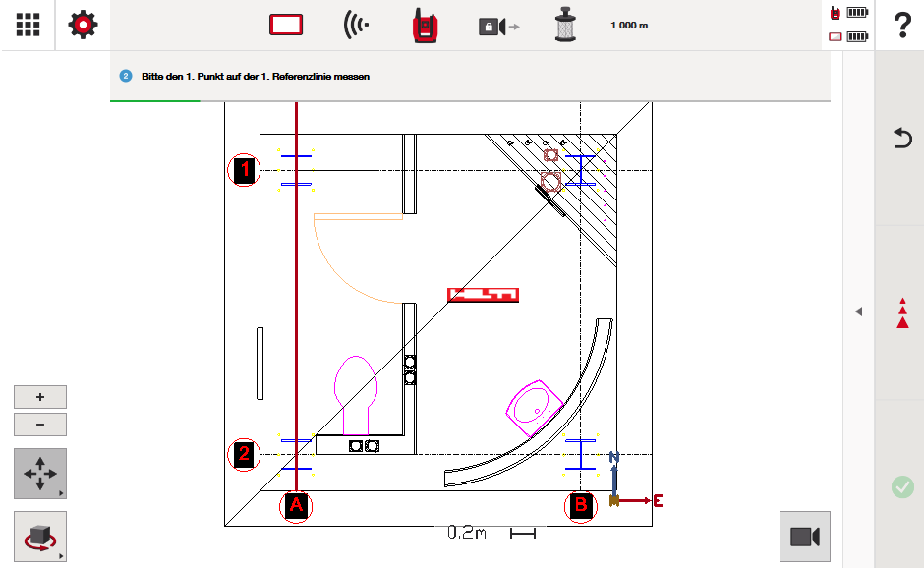Open settings with the red gear icon

84,25
